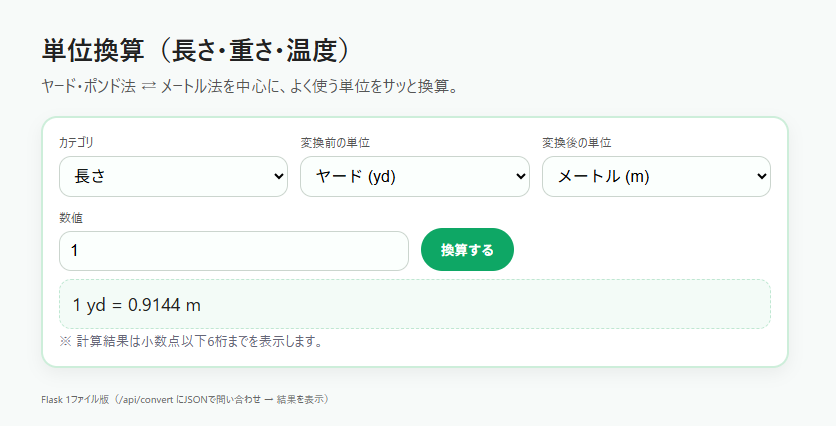Open the 変換後の単位 dropdown showing メートル (m)
Screen dimensions: 836x426
[x=656, y=176]
